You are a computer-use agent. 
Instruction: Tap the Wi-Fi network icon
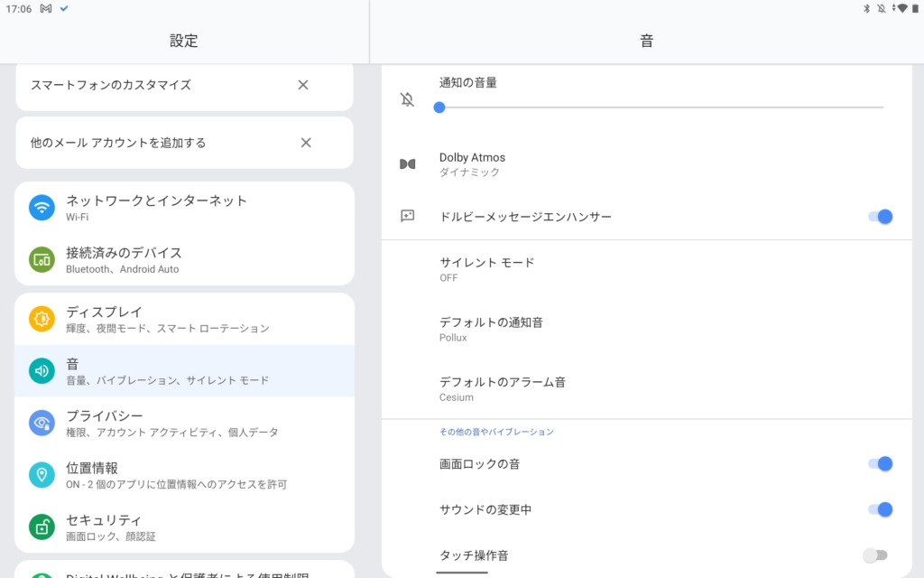pyautogui.click(x=42, y=208)
